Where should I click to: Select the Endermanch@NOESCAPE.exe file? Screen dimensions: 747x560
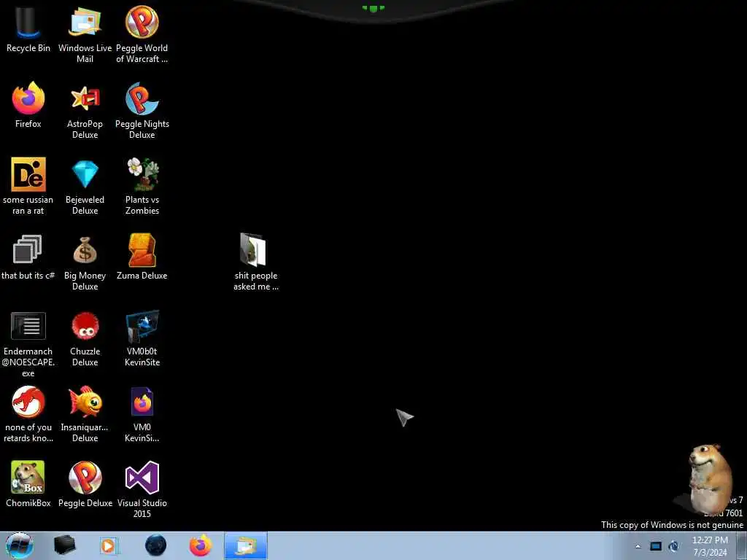pyautogui.click(x=28, y=344)
